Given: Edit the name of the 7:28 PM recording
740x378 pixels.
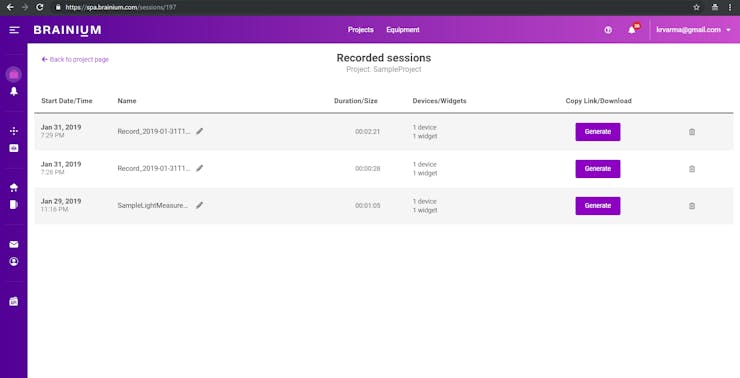Looking at the screenshot, I should click(x=200, y=168).
